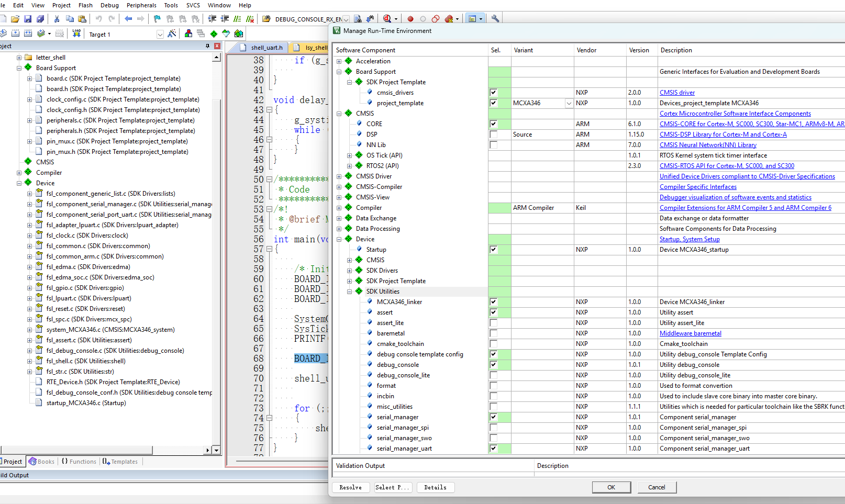Click the Resolve button

350,487
